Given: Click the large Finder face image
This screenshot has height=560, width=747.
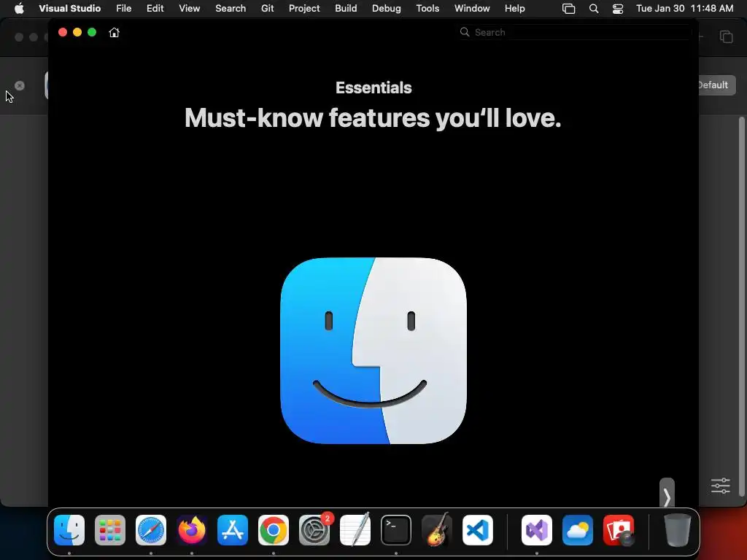Looking at the screenshot, I should click(x=373, y=351).
